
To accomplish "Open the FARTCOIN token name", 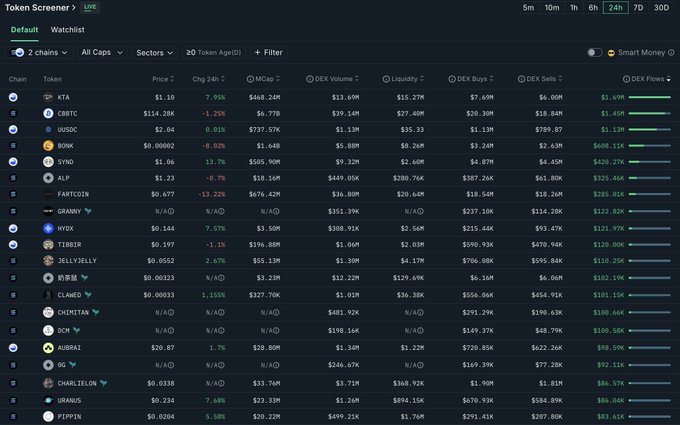I will tap(73, 194).
